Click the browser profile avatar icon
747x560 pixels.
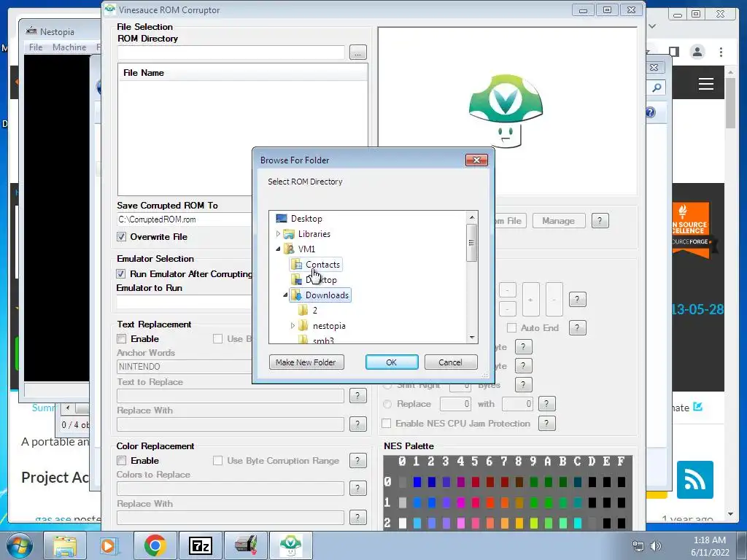(x=697, y=52)
